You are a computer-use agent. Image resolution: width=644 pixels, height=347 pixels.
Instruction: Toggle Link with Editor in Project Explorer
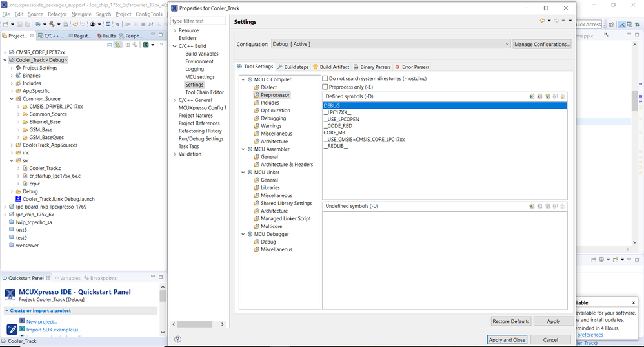(117, 45)
